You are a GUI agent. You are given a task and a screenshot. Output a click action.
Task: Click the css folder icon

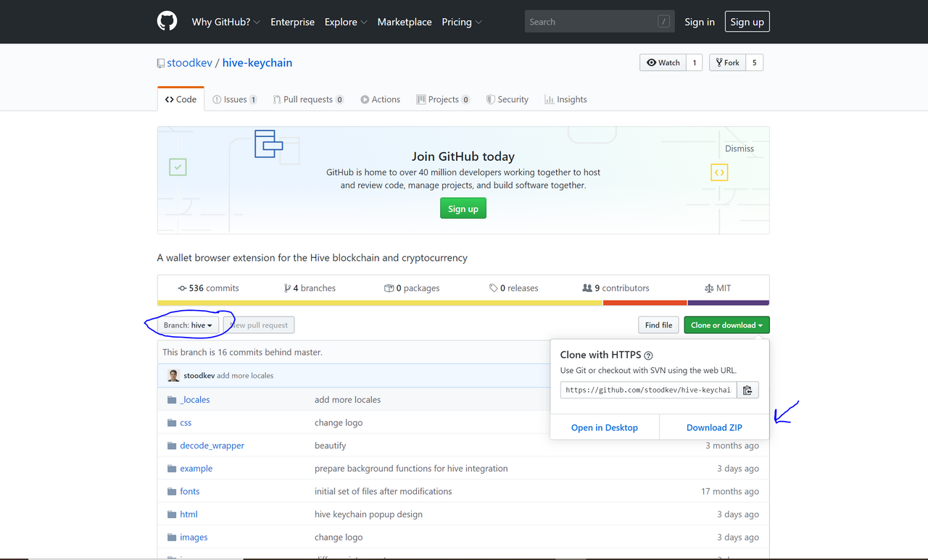pos(172,423)
